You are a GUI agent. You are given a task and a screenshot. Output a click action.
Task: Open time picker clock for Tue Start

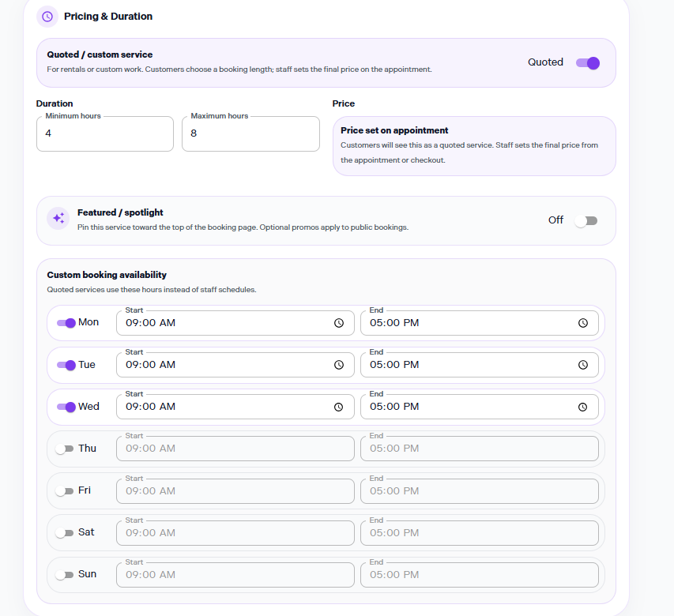click(x=339, y=365)
